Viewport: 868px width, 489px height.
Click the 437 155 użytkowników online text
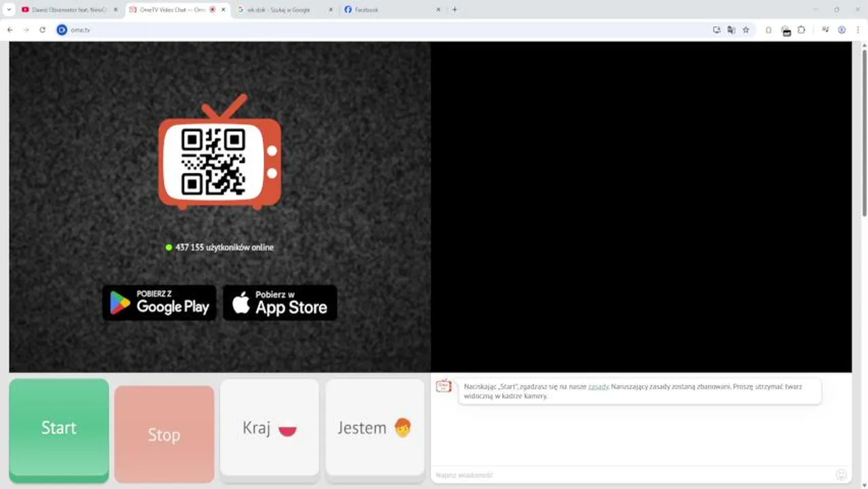(224, 247)
